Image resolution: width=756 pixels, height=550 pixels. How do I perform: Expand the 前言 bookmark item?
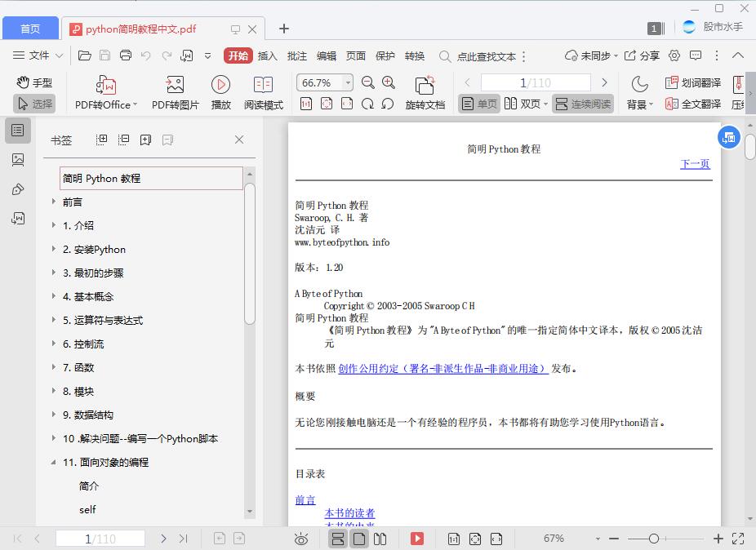[53, 202]
